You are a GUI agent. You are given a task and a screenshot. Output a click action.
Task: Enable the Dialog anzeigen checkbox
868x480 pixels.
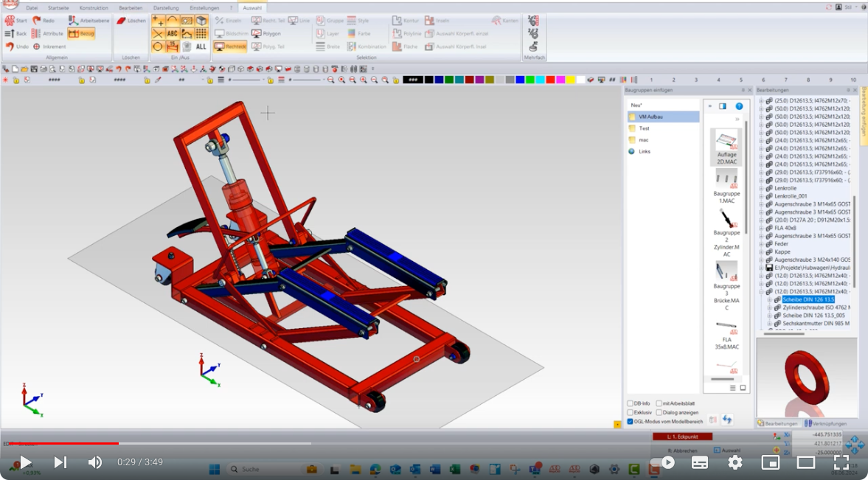[659, 412]
